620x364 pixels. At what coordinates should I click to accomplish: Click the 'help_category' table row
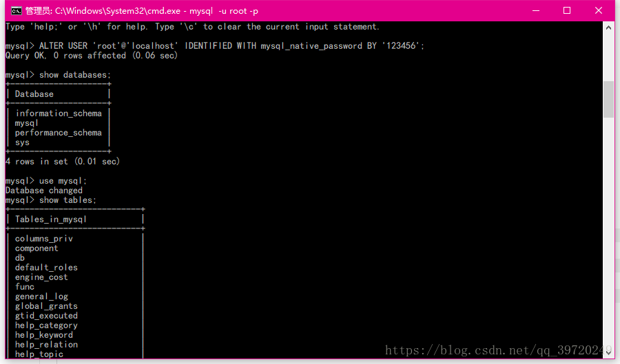(46, 325)
